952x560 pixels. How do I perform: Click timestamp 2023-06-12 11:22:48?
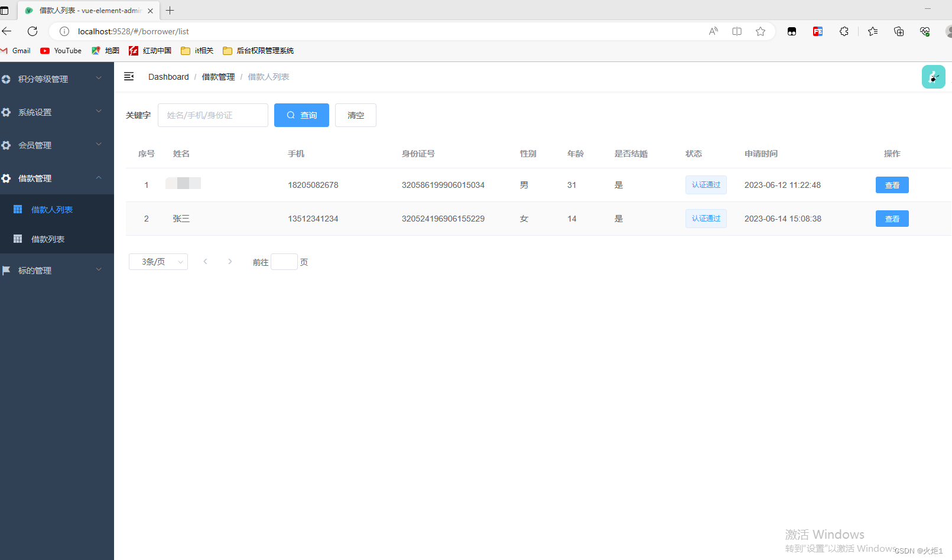click(782, 185)
